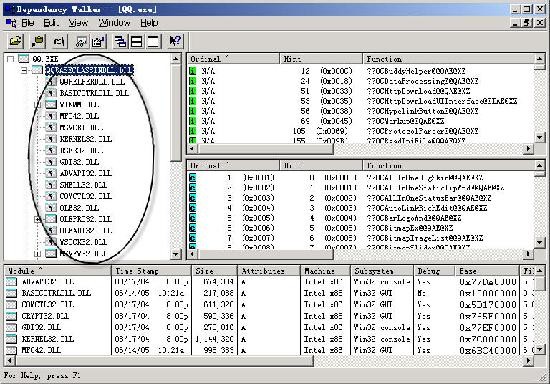Click export icon on ordinal 7 (0x0007) row
This screenshot has width=550, height=384.
coord(193,238)
